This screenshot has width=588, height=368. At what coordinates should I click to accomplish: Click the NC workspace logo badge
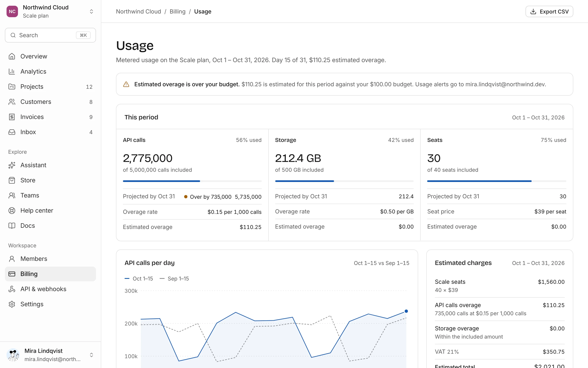12,11
